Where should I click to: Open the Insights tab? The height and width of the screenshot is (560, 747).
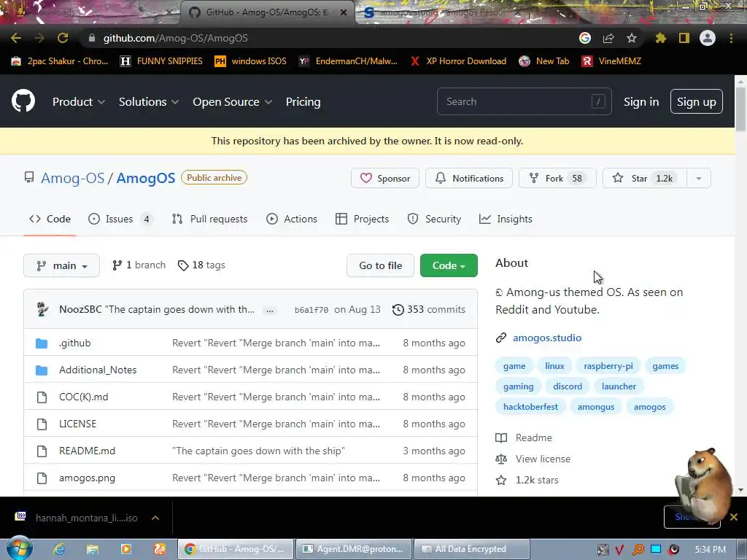click(x=506, y=219)
